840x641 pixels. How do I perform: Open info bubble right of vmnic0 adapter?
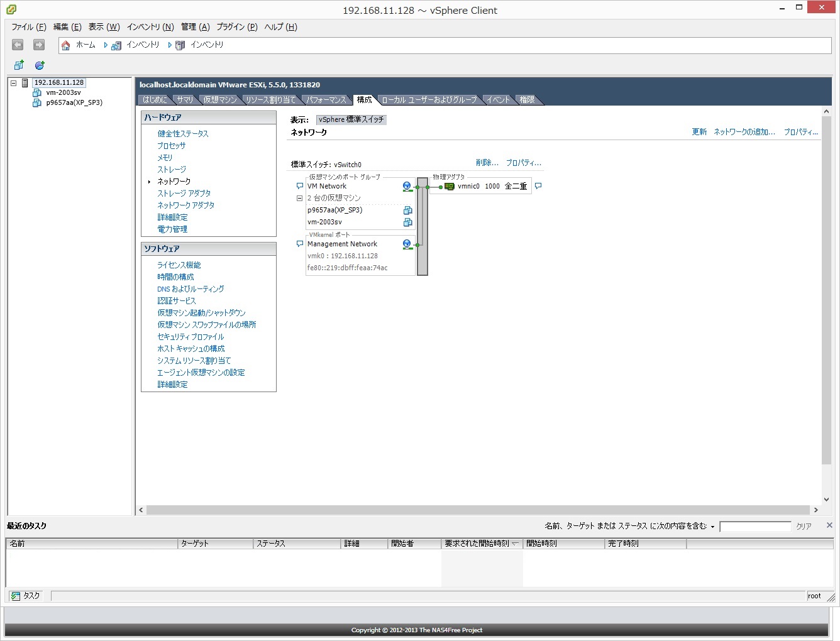pyautogui.click(x=538, y=186)
